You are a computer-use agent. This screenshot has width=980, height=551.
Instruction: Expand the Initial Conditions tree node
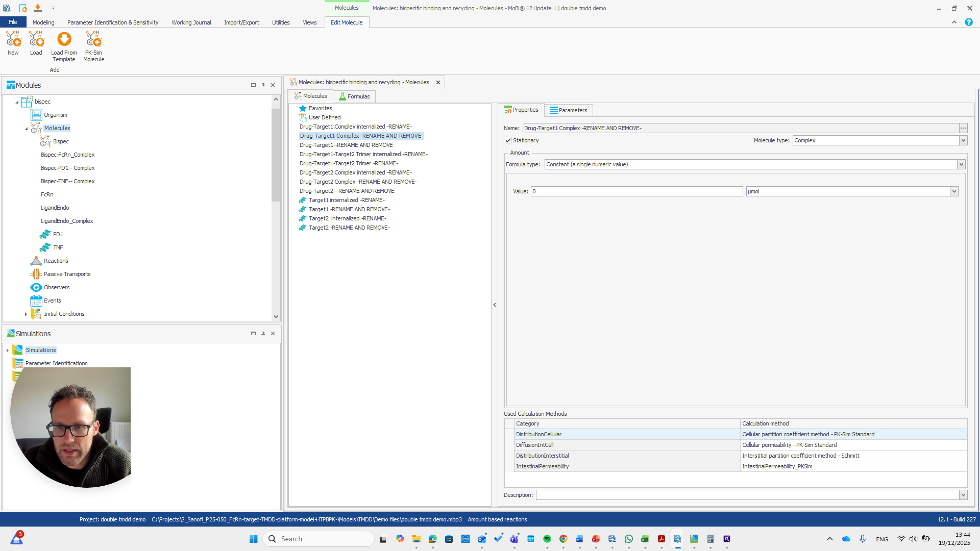tap(26, 314)
